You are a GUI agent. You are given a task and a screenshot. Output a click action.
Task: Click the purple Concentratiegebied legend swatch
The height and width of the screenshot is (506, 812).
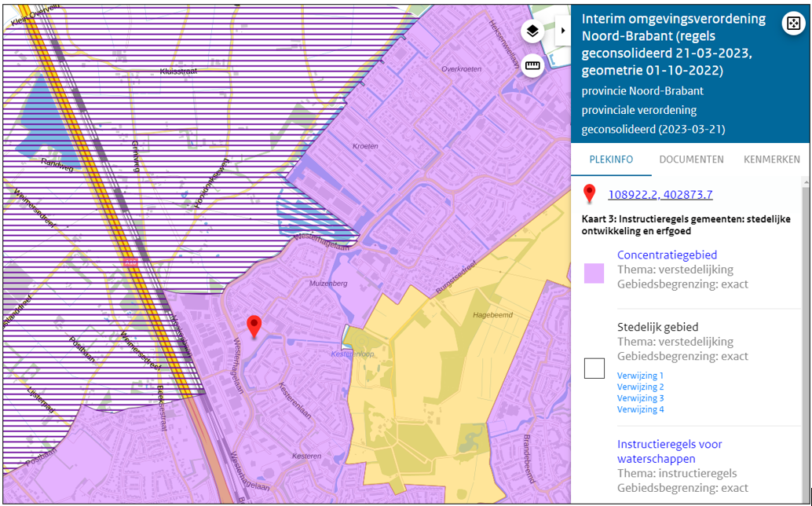point(594,273)
